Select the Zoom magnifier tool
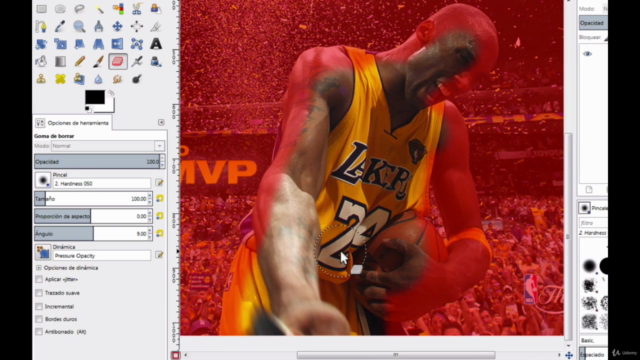Screen dimensions: 640x360 (x=79, y=26)
